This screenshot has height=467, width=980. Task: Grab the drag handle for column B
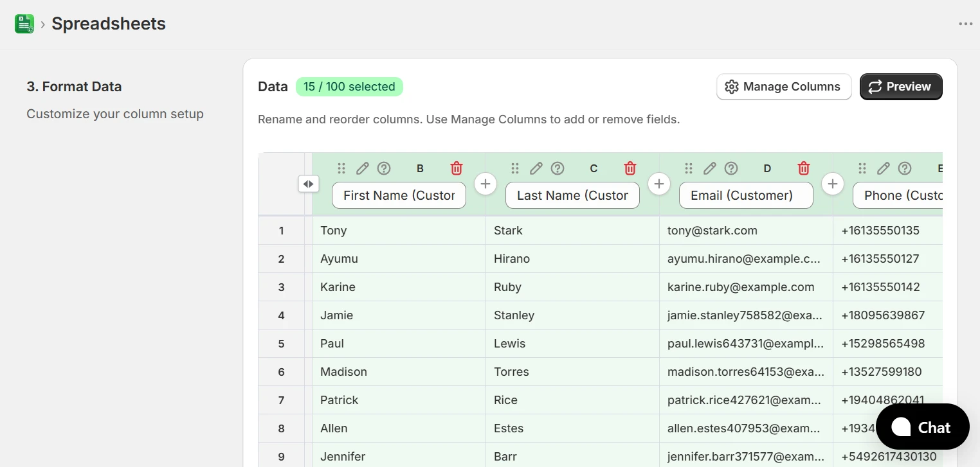[x=341, y=168]
